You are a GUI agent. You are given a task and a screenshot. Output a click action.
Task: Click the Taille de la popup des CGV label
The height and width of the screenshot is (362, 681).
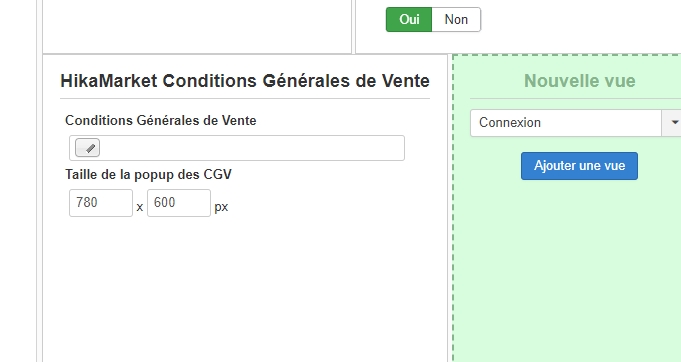coord(149,174)
